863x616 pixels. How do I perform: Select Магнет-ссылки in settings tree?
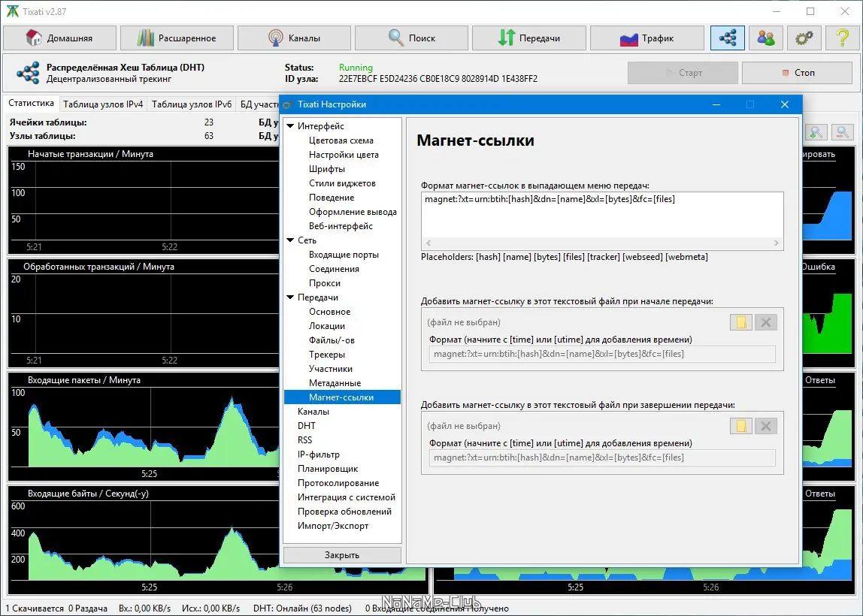[342, 397]
